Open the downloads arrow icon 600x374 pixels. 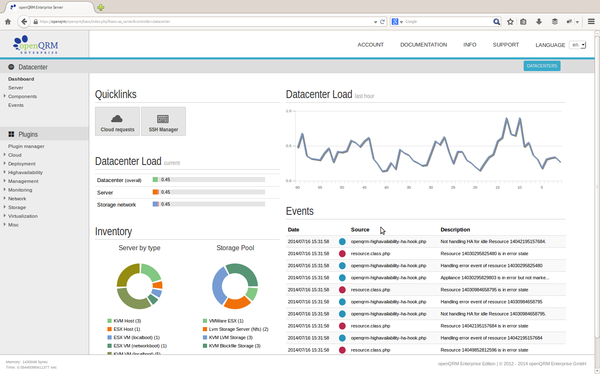click(539, 22)
